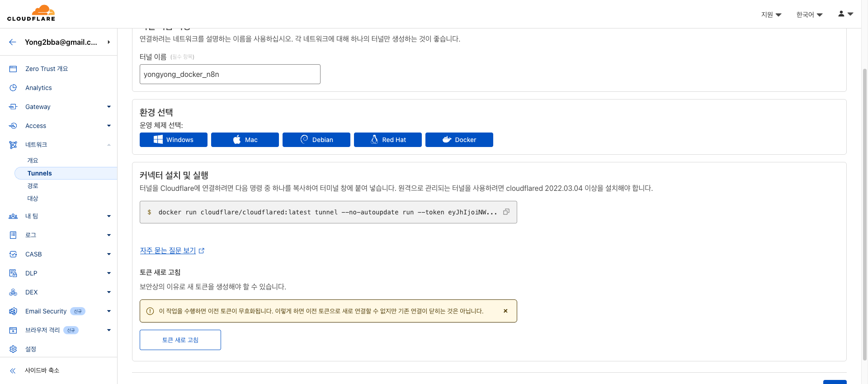Select the Windows environment
This screenshot has width=868, height=384.
point(173,140)
